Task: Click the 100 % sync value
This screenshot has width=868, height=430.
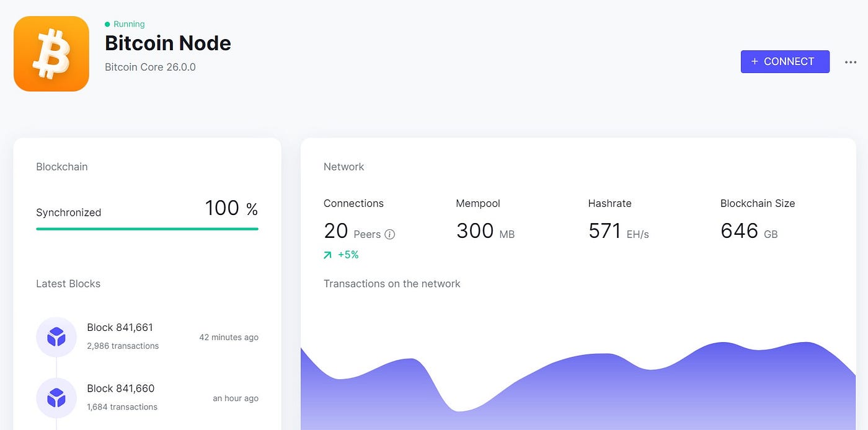Action: pyautogui.click(x=231, y=209)
